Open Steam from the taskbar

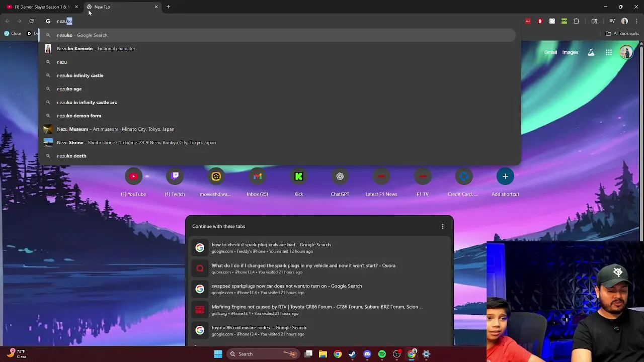(352, 354)
